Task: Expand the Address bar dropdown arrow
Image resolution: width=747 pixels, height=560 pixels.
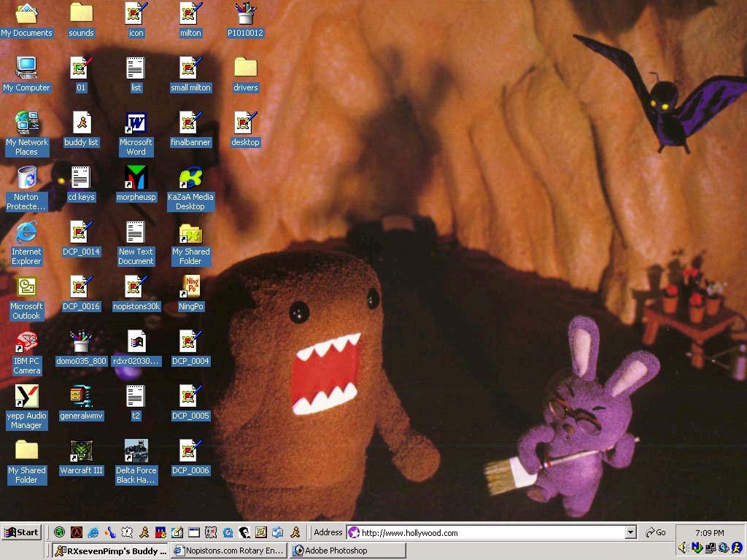Action: pyautogui.click(x=631, y=532)
